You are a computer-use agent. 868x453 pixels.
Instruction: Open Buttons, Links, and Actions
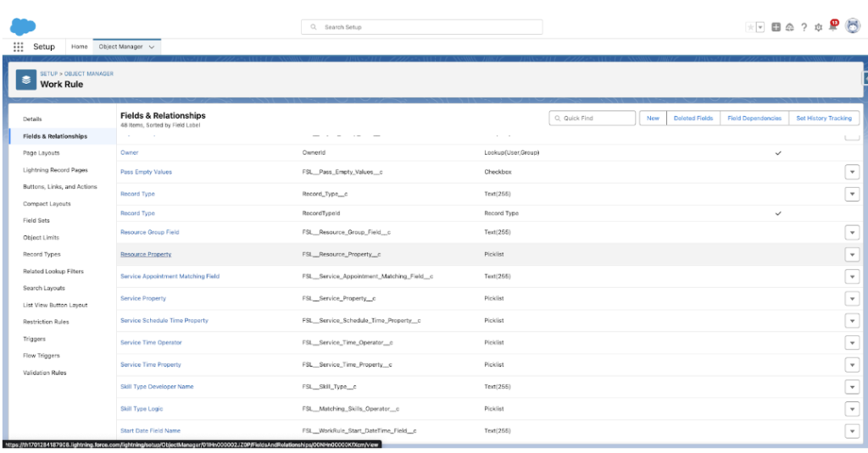coord(60,186)
